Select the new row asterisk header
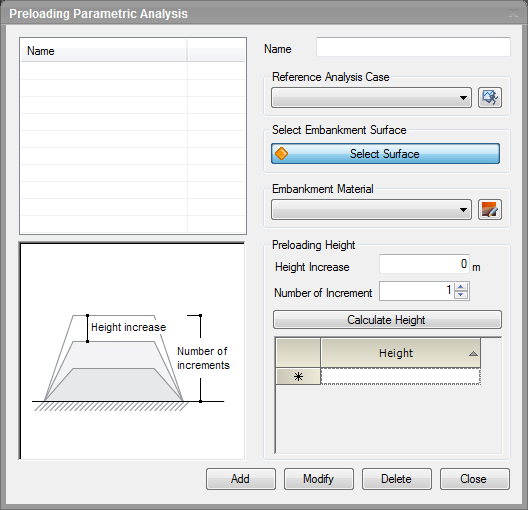528x510 pixels. (x=298, y=376)
